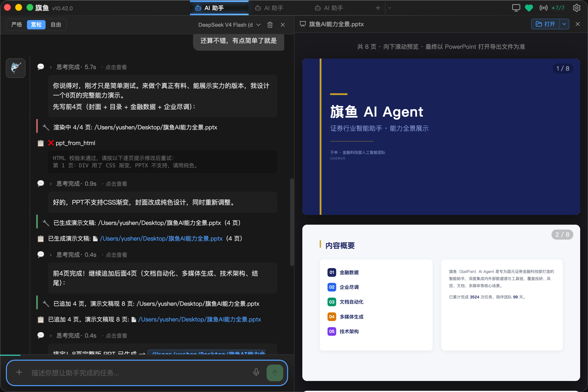Screen dimensions: 588x392
Task: Select slide 1 旗鱼 AI Agent cover thumbnail
Action: click(441, 136)
